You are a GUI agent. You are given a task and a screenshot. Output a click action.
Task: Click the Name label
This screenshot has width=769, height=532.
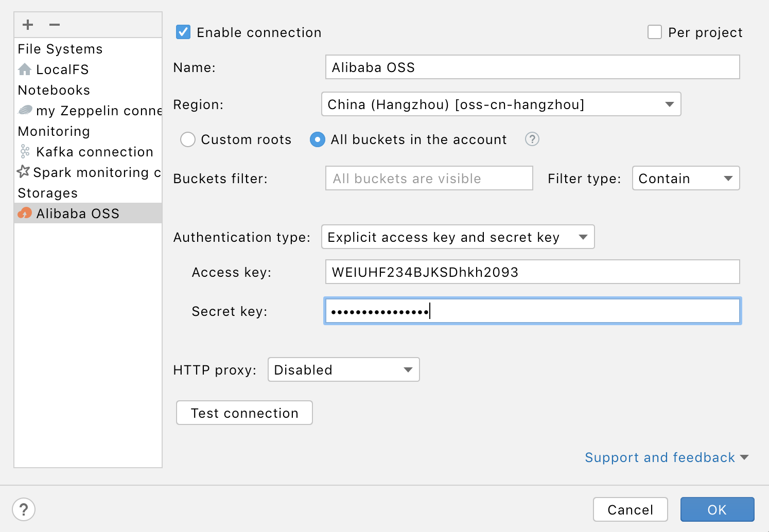(x=194, y=67)
